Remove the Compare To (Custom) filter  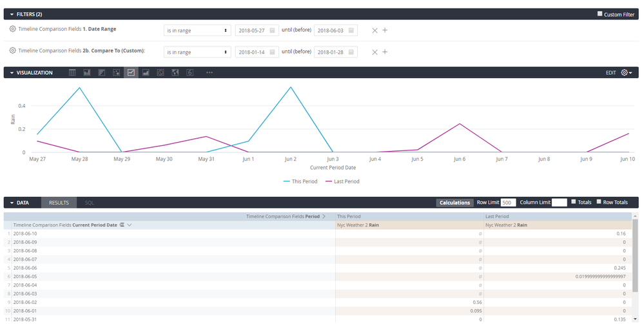click(x=375, y=52)
